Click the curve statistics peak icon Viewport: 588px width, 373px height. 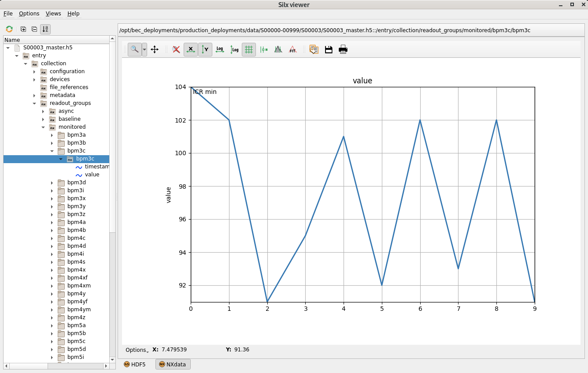[278, 49]
